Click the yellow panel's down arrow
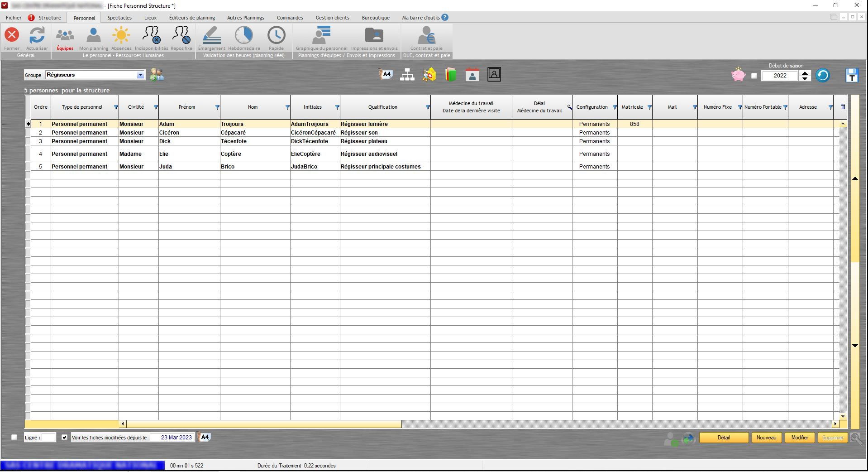This screenshot has height=472, width=868. (x=855, y=346)
